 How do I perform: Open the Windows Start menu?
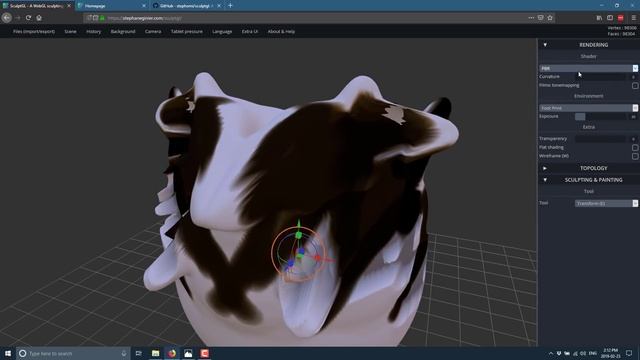coord(8,353)
